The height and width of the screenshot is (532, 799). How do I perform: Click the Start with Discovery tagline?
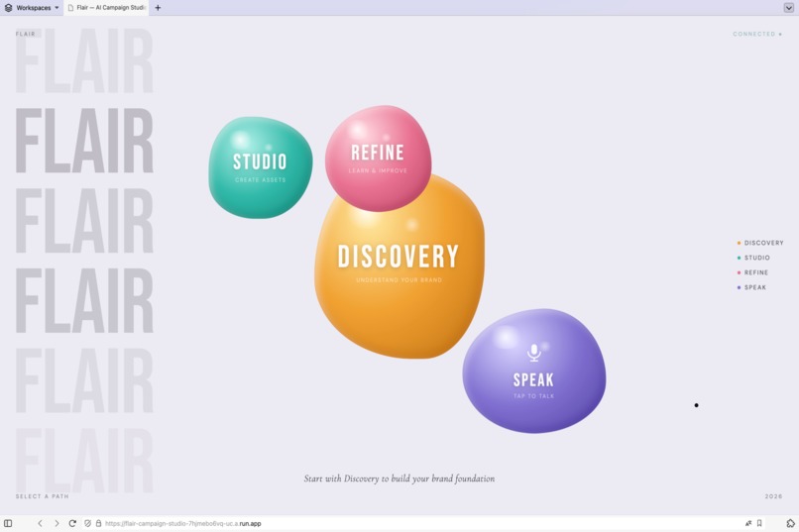coord(399,479)
